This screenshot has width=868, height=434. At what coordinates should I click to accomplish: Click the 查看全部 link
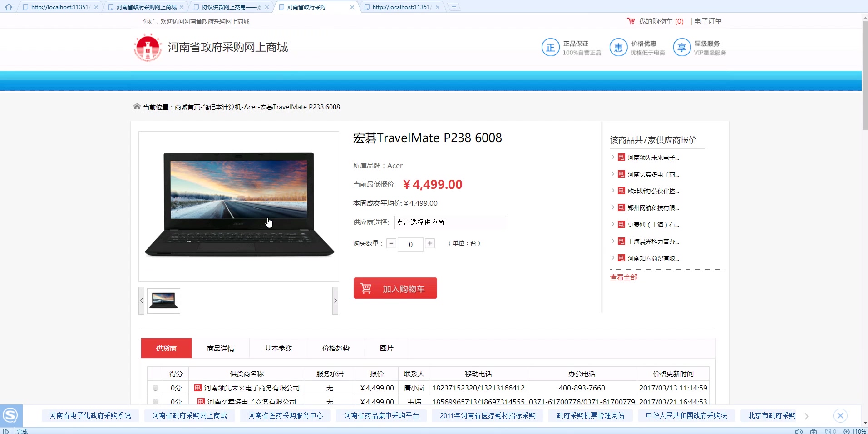click(623, 277)
